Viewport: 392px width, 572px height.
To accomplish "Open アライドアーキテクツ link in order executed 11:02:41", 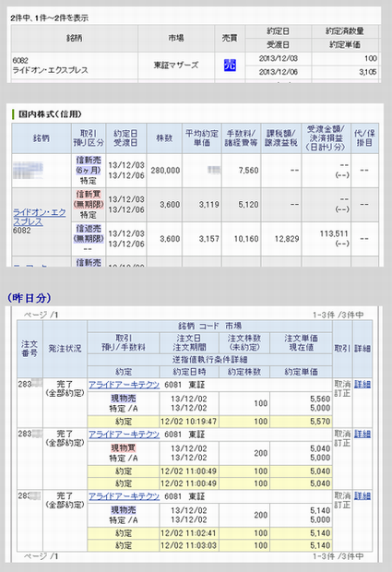I will click(x=124, y=496).
